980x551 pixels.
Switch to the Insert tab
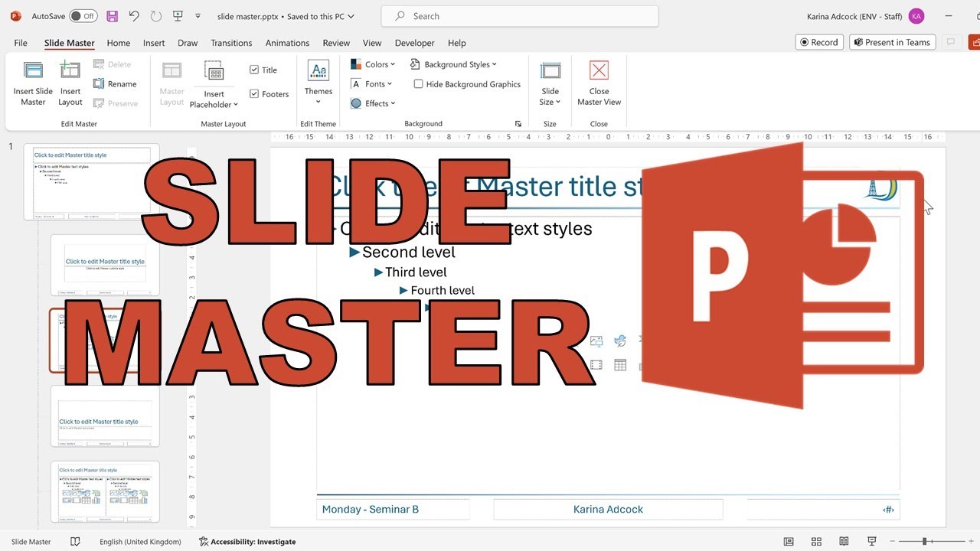pos(154,43)
